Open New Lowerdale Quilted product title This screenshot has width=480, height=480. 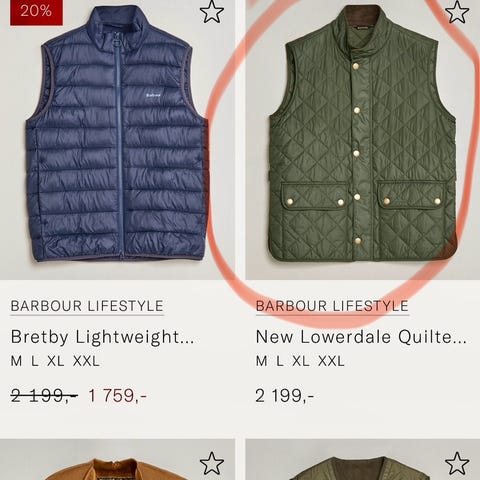pyautogui.click(x=361, y=337)
